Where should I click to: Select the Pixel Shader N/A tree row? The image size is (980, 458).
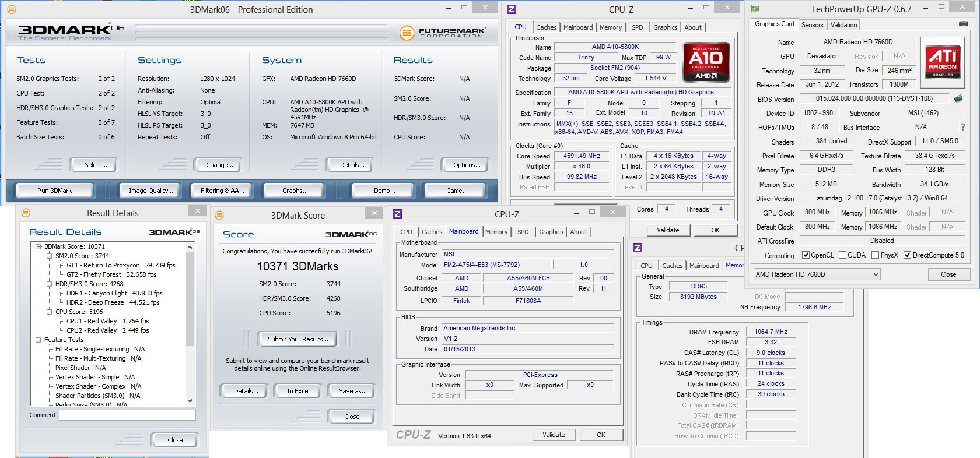pyautogui.click(x=80, y=368)
